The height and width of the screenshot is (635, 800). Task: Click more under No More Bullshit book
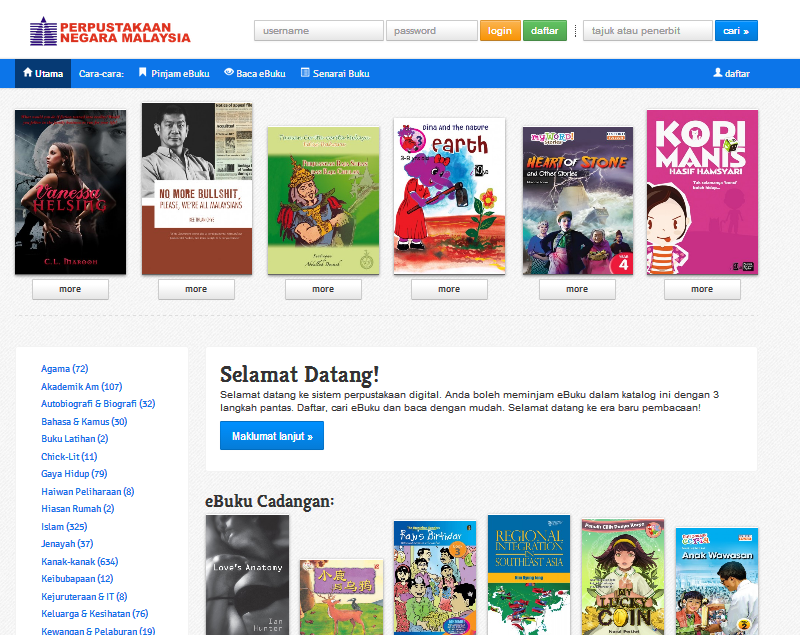[196, 289]
